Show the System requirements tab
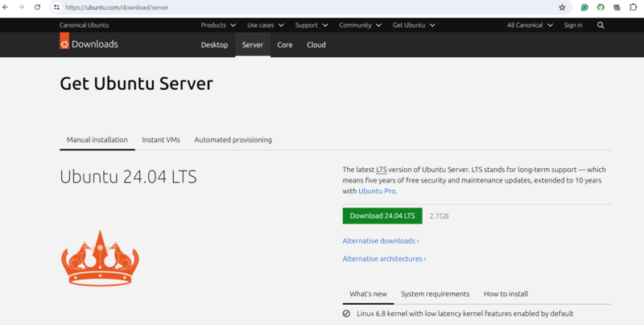 click(435, 294)
